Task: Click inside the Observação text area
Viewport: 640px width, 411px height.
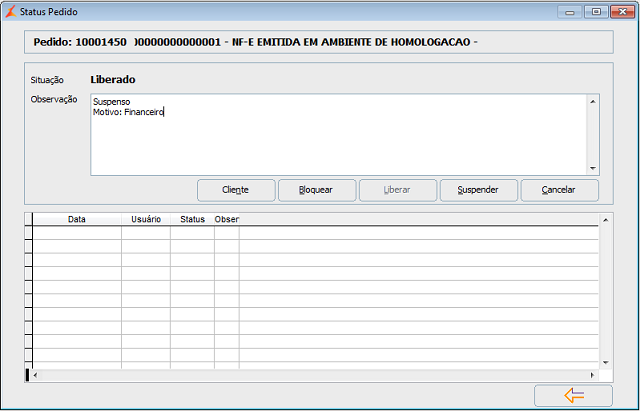Action: (339, 135)
